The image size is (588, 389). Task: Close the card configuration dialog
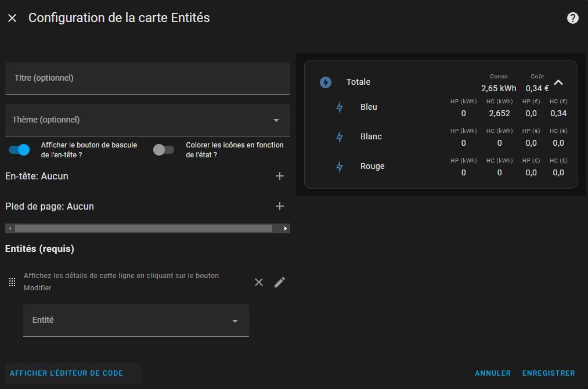[x=12, y=18]
